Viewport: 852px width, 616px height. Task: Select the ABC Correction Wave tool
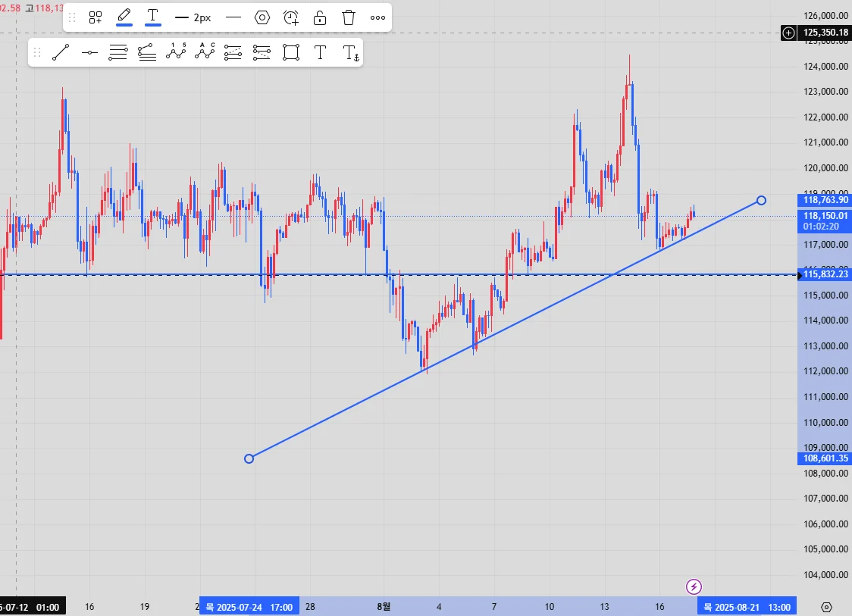(x=205, y=53)
